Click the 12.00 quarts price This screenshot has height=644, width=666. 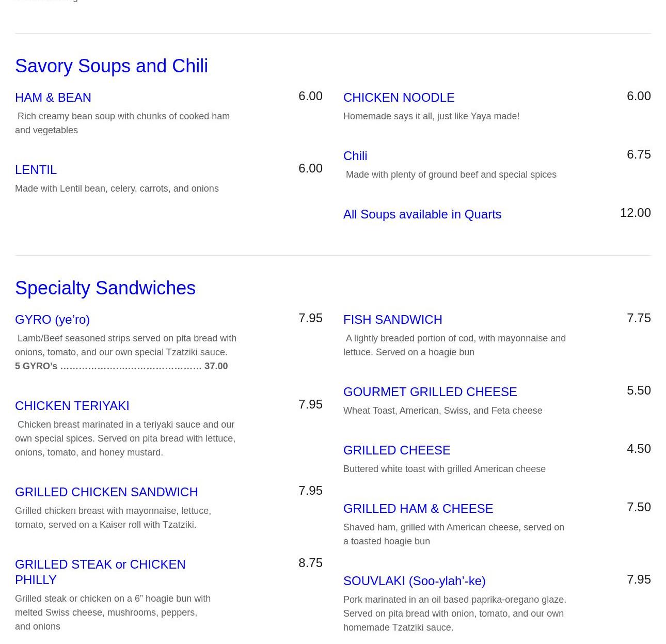tap(635, 213)
